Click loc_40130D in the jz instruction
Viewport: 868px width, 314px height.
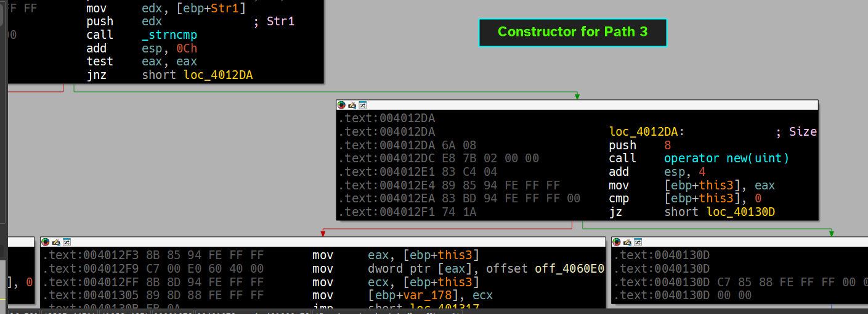tap(740, 212)
